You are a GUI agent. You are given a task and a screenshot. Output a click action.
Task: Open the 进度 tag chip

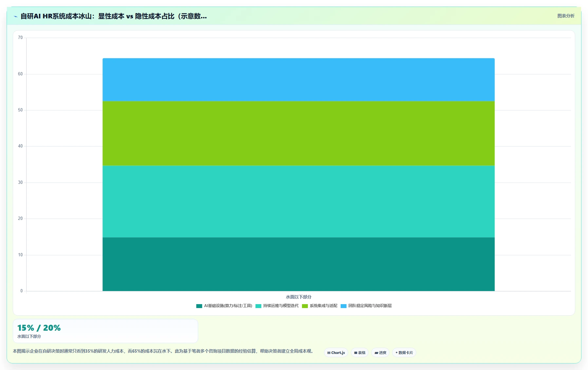pos(380,353)
